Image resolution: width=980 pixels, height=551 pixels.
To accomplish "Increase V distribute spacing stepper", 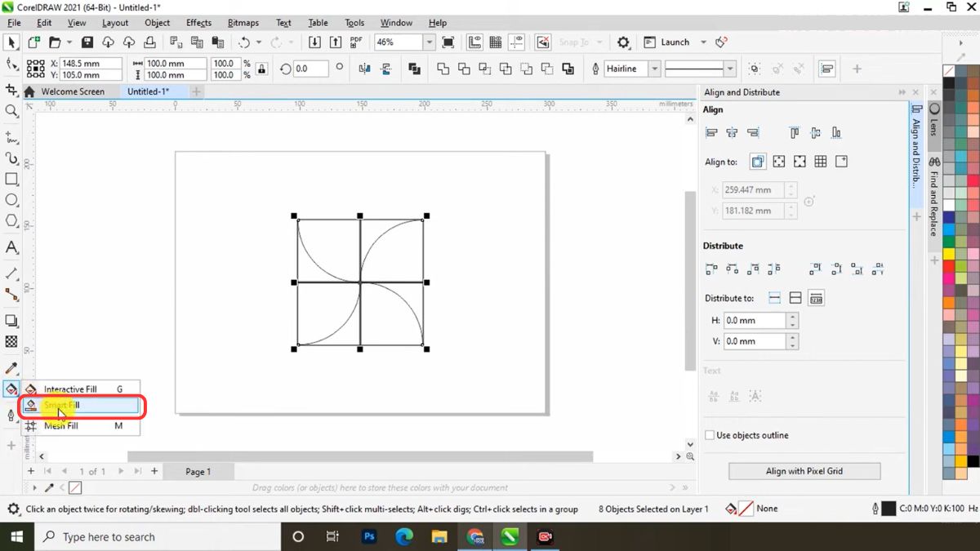I will (792, 337).
